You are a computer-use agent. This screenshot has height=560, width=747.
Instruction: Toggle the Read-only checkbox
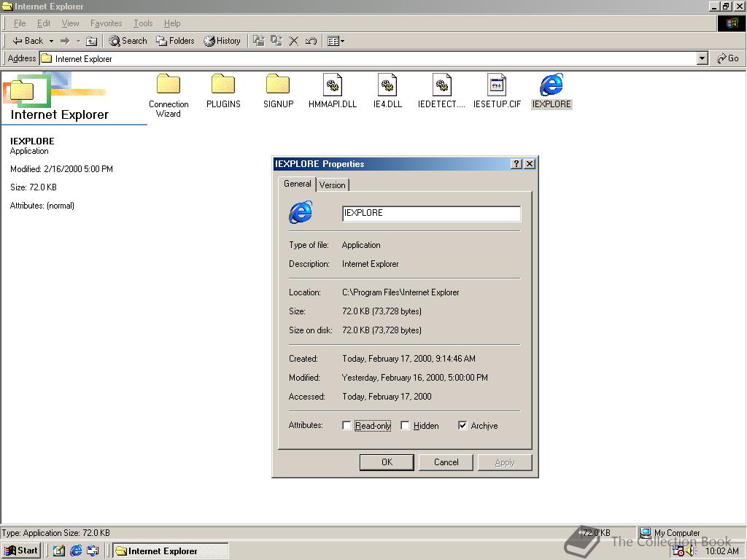pos(347,426)
